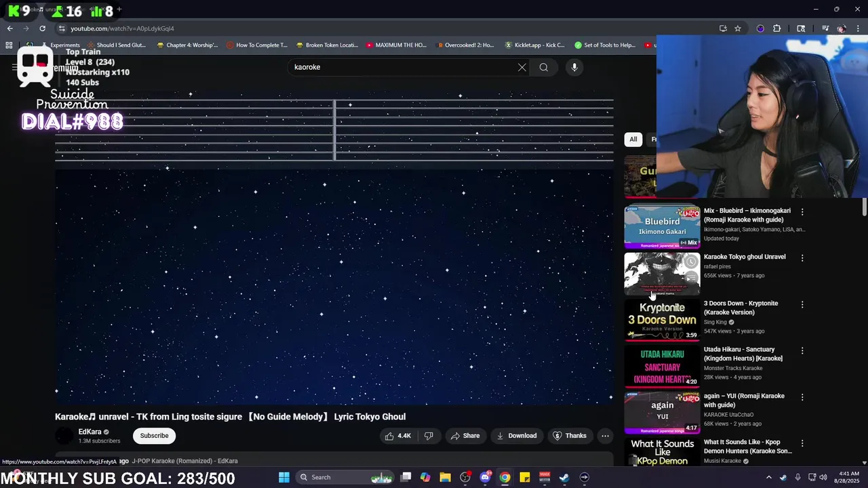Open Discord from the taskbar
This screenshot has width=868, height=488.
(485, 477)
